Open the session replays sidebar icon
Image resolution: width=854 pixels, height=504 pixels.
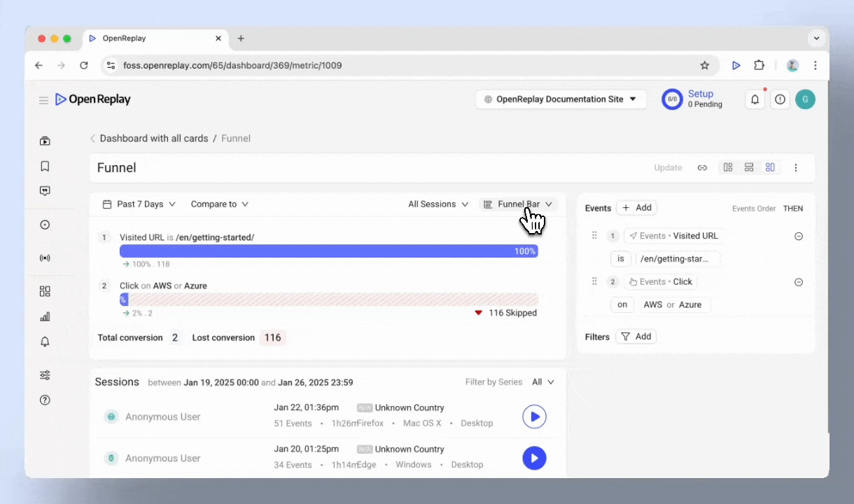point(45,141)
